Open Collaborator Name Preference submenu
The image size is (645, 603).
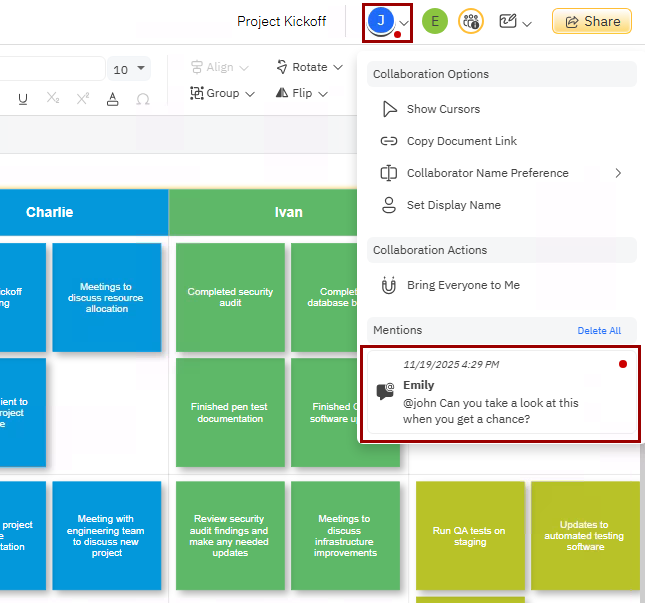pos(487,173)
